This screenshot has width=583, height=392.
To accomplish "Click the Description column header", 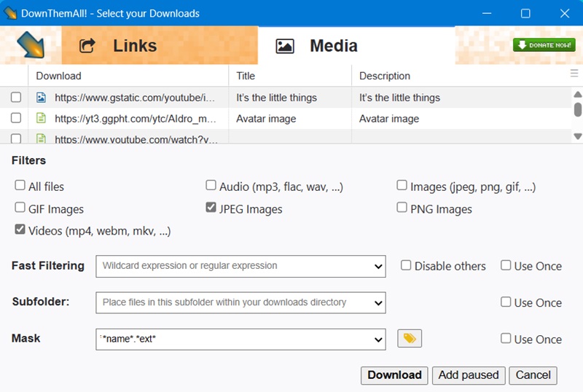I will pos(461,76).
